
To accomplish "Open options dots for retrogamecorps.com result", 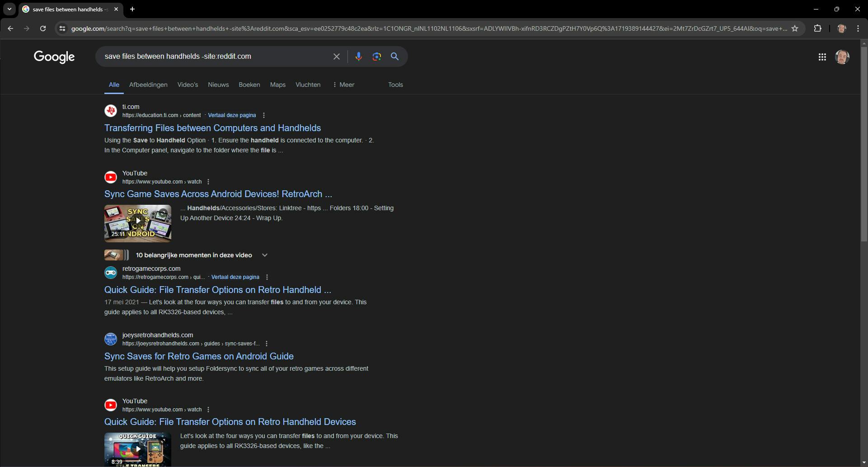I will point(267,277).
